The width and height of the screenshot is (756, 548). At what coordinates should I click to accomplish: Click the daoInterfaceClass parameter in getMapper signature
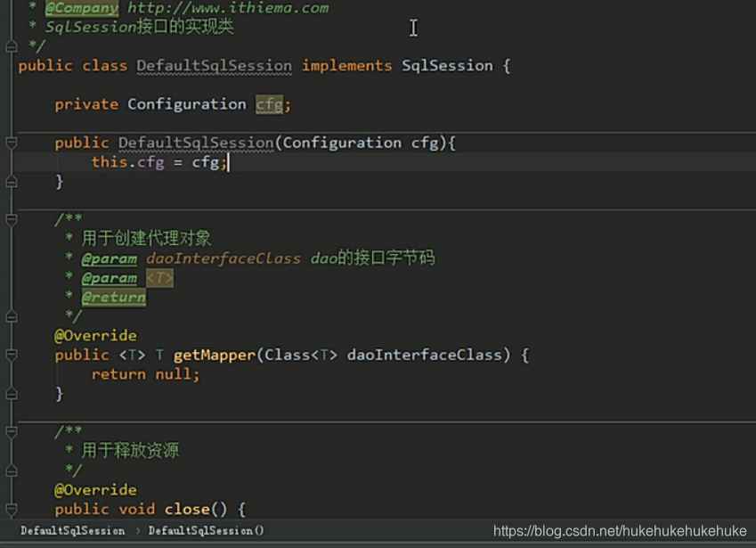coord(424,355)
